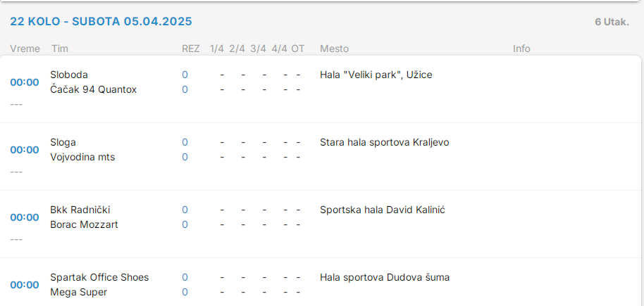Open the Mega Super team page
The height and width of the screenshot is (306, 644).
(79, 292)
